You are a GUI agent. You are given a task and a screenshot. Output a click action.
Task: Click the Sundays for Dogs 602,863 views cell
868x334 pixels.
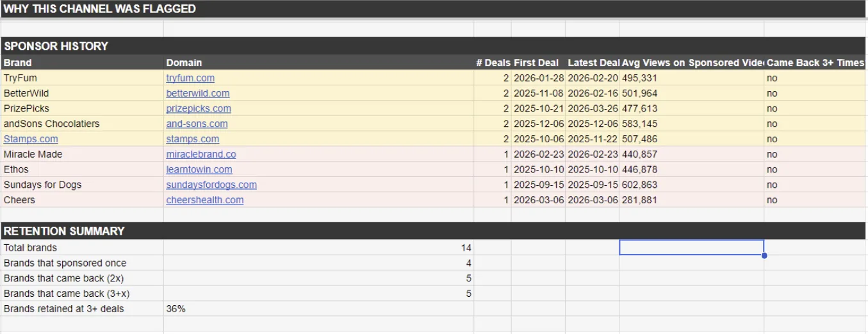coord(691,185)
